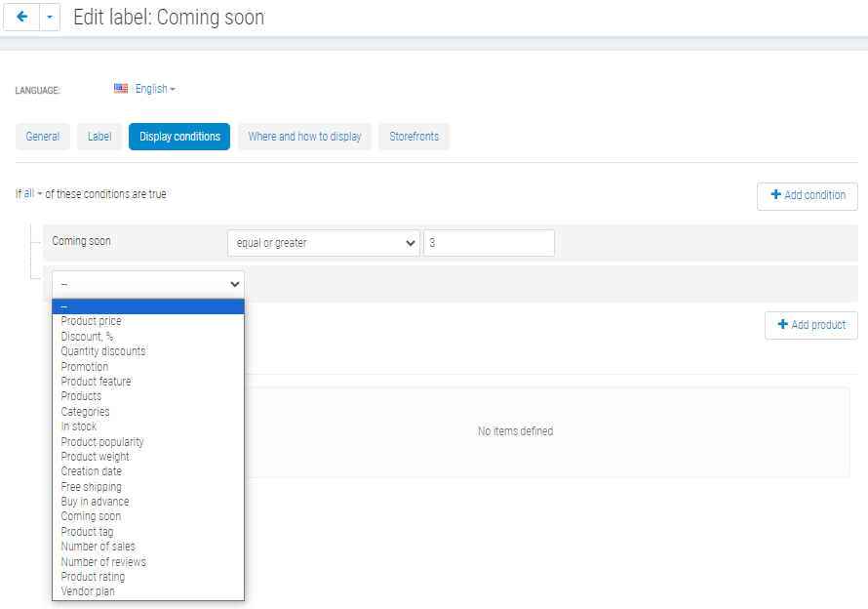This screenshot has width=868, height=609.
Task: Select the Display conditions tab
Action: click(179, 137)
